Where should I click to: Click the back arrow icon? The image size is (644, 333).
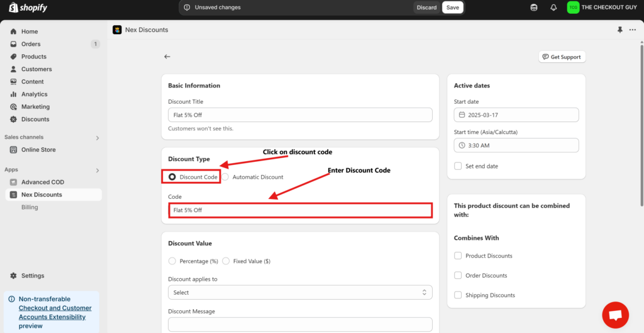pyautogui.click(x=167, y=57)
